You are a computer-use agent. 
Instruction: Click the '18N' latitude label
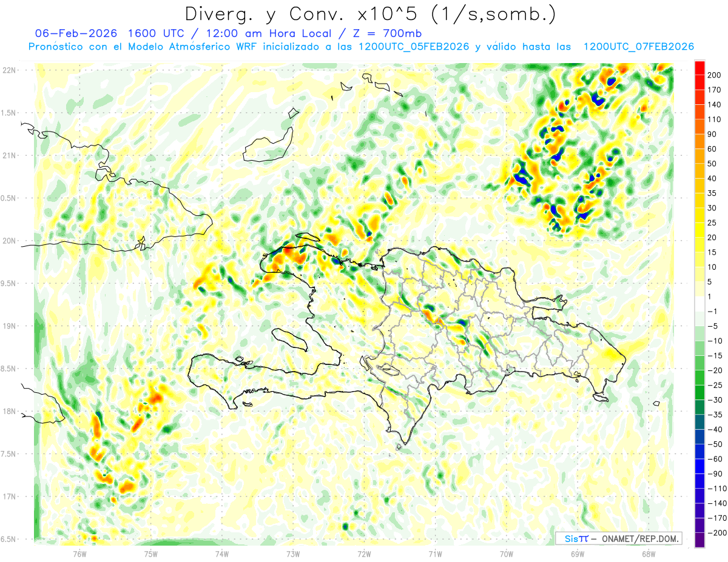9,411
